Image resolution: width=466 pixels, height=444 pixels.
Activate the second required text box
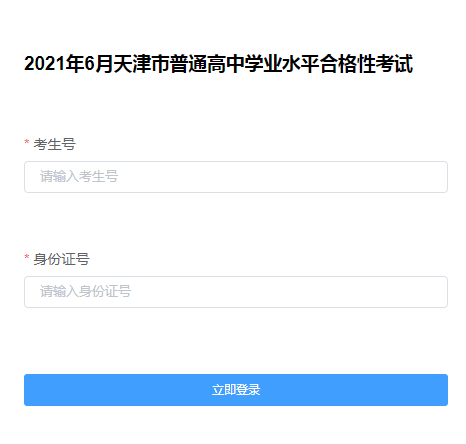(236, 292)
